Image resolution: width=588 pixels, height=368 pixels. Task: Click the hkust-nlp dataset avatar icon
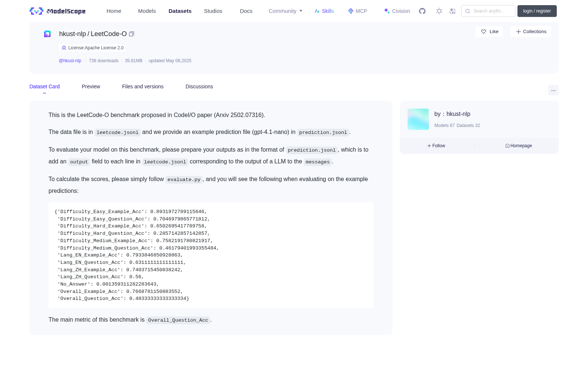pyautogui.click(x=47, y=34)
